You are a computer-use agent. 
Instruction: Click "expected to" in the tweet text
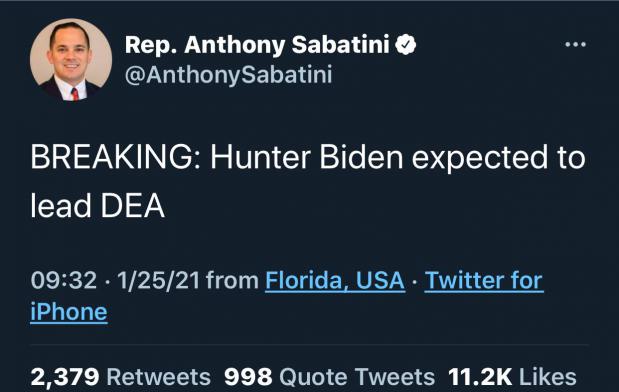click(x=499, y=159)
